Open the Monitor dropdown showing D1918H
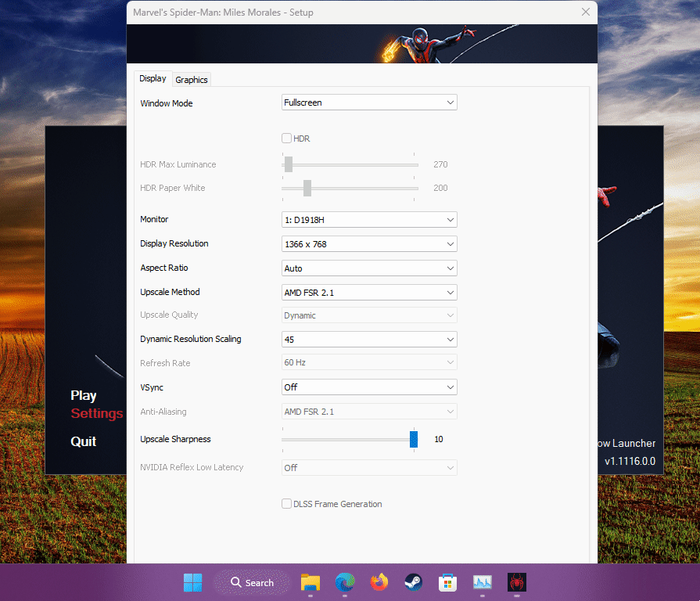The height and width of the screenshot is (601, 700). (x=369, y=220)
